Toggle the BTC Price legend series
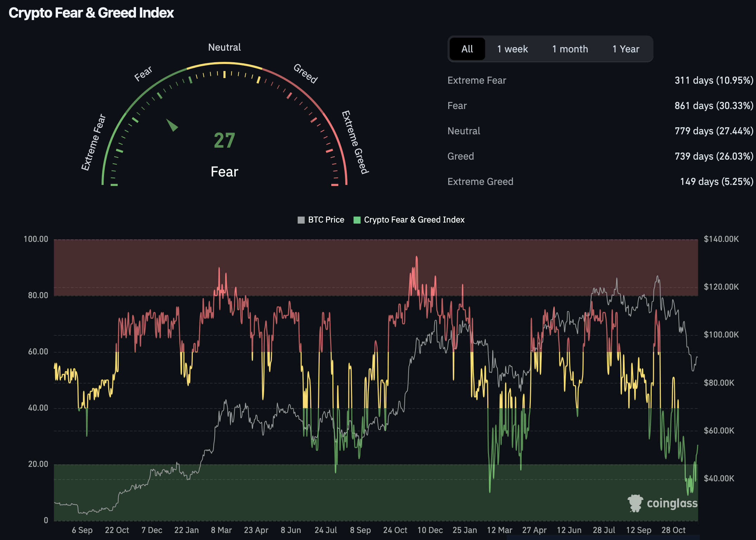 326,220
